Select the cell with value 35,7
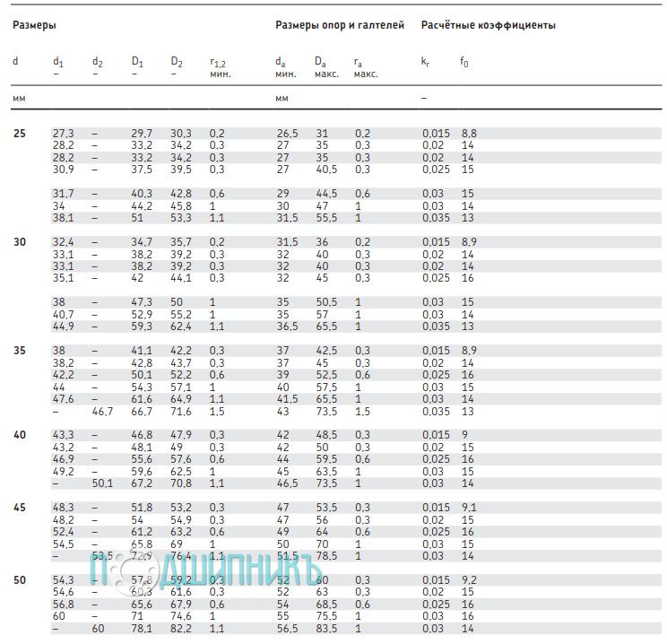667x644 pixels. point(181,242)
